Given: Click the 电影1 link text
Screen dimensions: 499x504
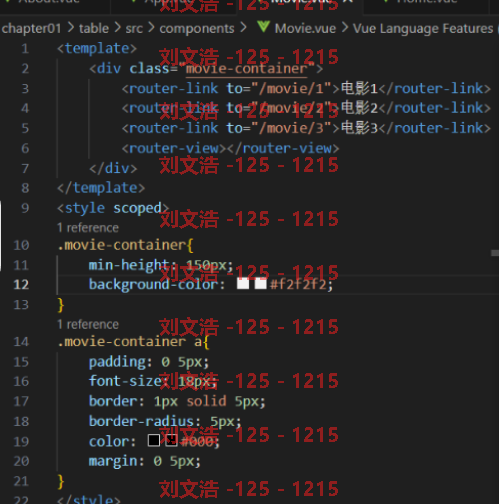Looking at the screenshot, I should point(359,89).
